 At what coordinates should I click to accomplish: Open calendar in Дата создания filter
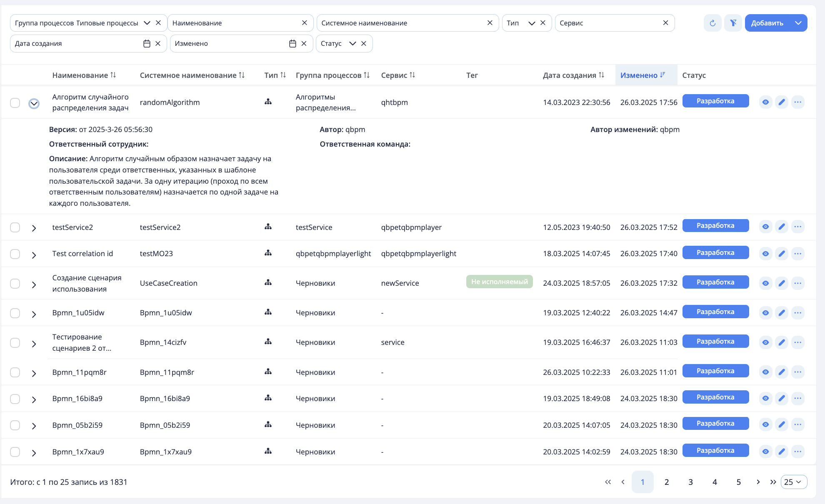coord(147,43)
